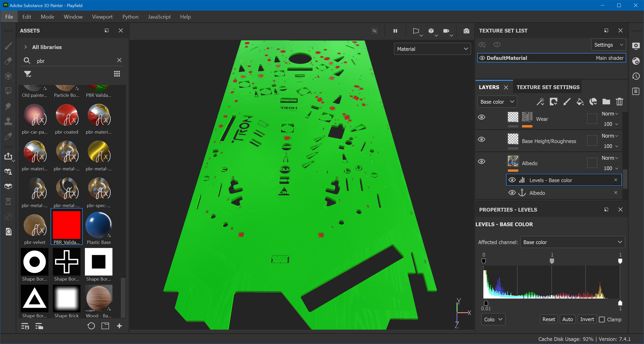Screen dimensions: 644x344
Task: Click the refresh icon at Assets bottom
Action: click(x=91, y=326)
